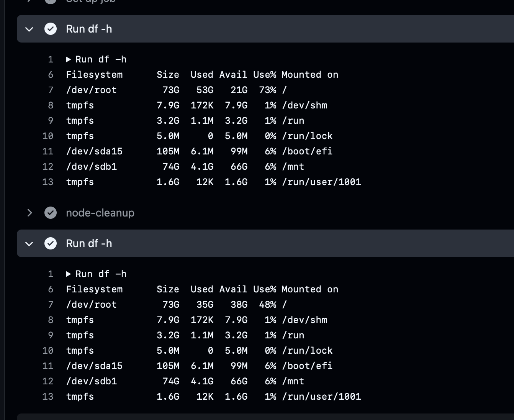This screenshot has width=514, height=420.
Task: Expand the command group triangle in the 48% usage log
Action: coord(68,274)
